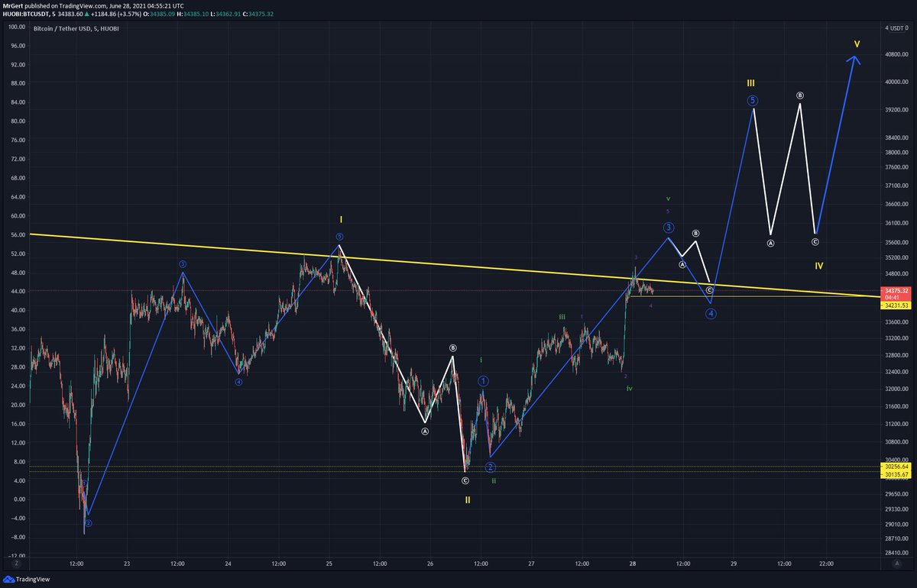Click the 28410.00 price scale value

pos(896,553)
